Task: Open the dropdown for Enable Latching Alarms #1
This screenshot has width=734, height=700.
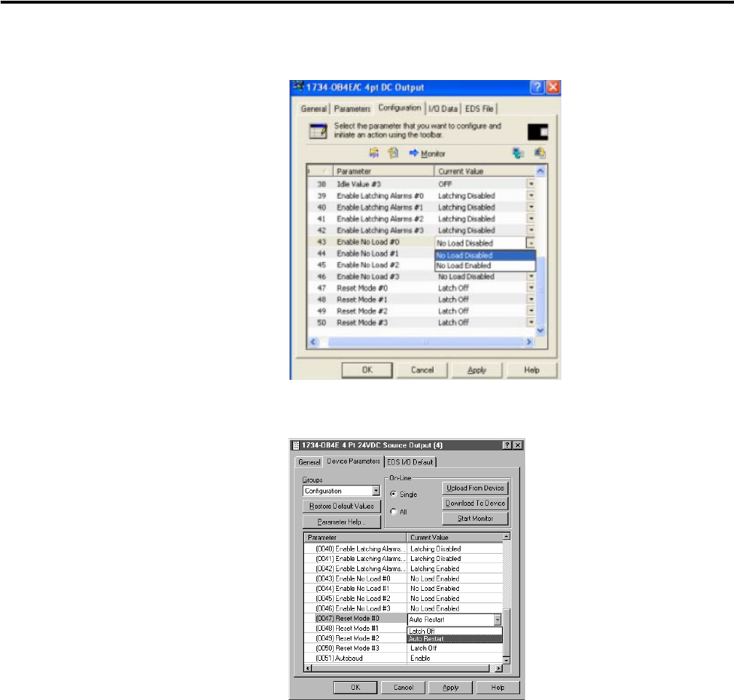Action: [x=531, y=207]
